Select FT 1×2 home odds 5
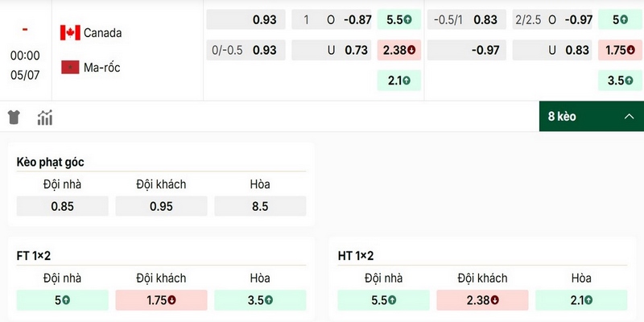This screenshot has width=644, height=322. tap(63, 300)
